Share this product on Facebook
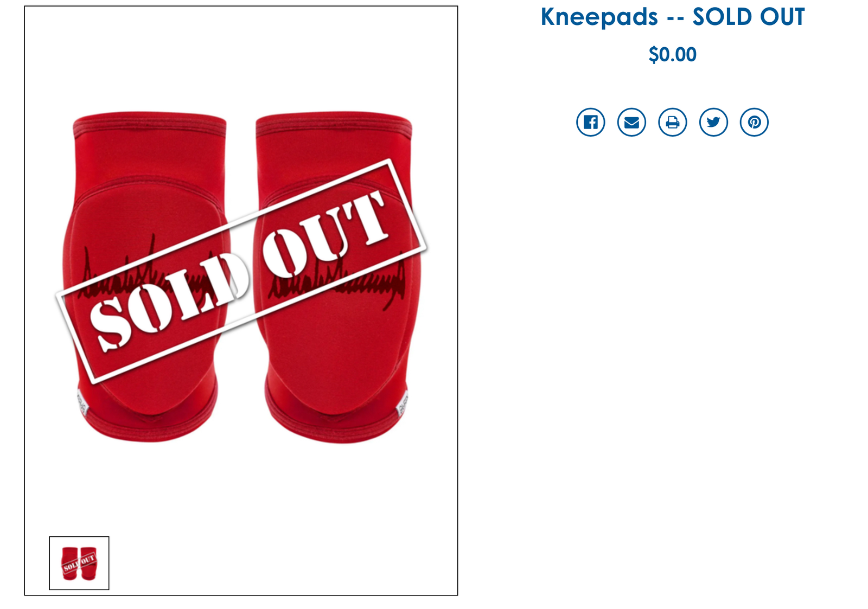 click(x=590, y=122)
